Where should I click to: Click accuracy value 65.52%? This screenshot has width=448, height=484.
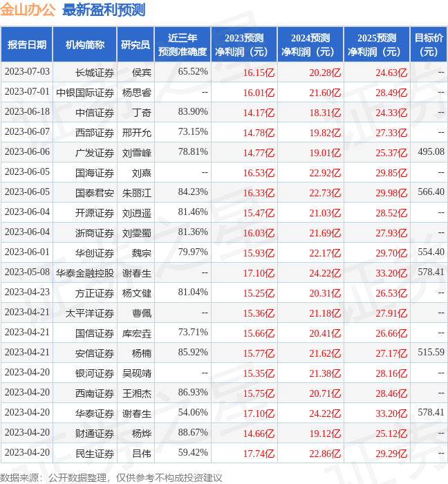tap(193, 72)
